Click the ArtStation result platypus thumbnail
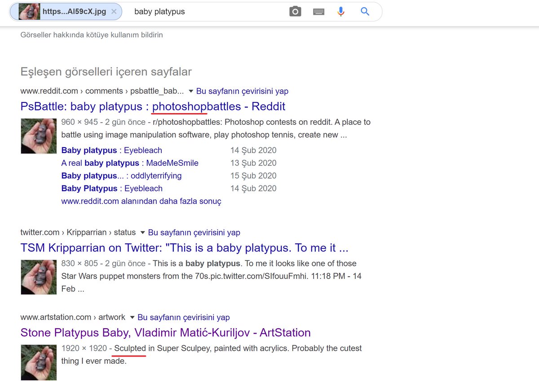 pos(39,362)
